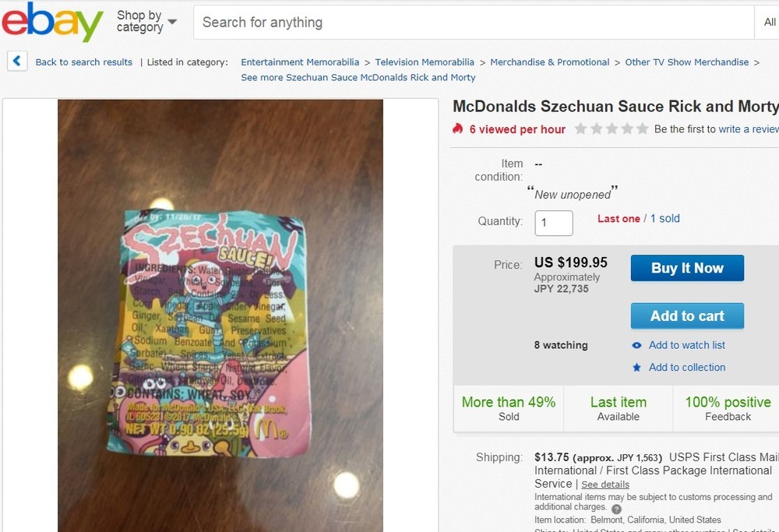This screenshot has width=779, height=532.
Task: Click the star icon beside Add to collection
Action: point(639,367)
